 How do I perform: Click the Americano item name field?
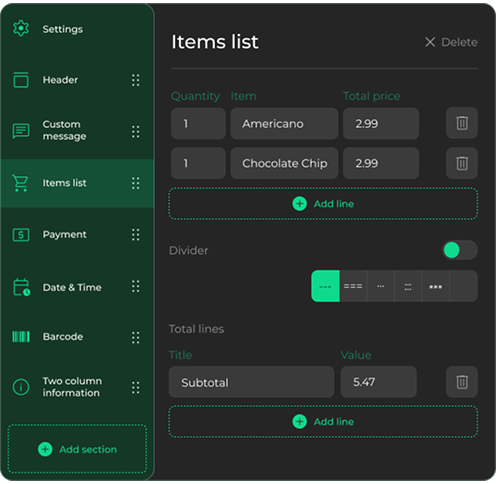tap(285, 124)
